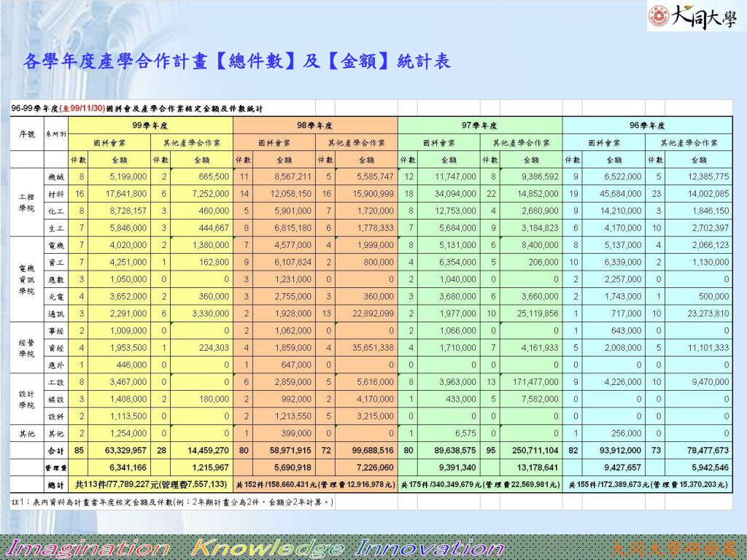Click the 合計 total 14,459,270
747x560 pixels.
tap(208, 451)
